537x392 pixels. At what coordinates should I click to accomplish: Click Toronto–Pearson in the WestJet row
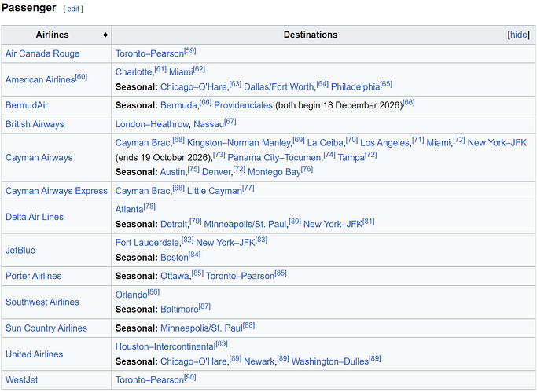[x=149, y=380]
